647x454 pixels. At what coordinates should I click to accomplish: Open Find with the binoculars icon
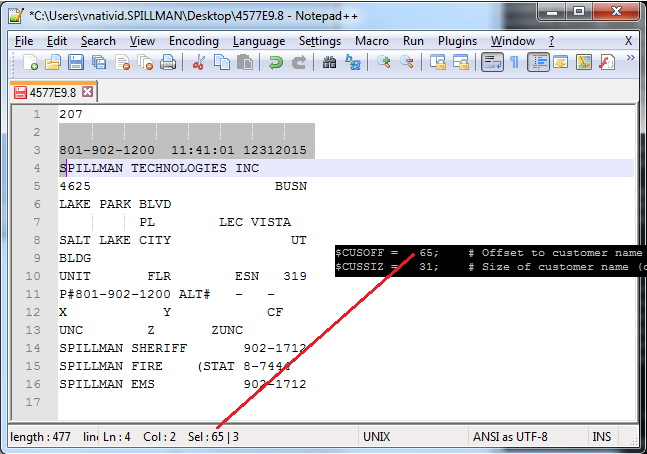pos(329,62)
